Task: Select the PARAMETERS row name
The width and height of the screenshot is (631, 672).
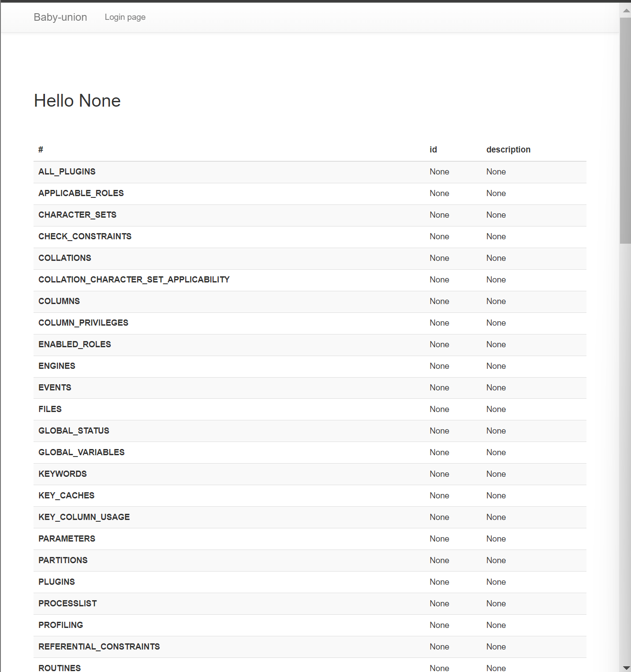Action: [x=67, y=539]
